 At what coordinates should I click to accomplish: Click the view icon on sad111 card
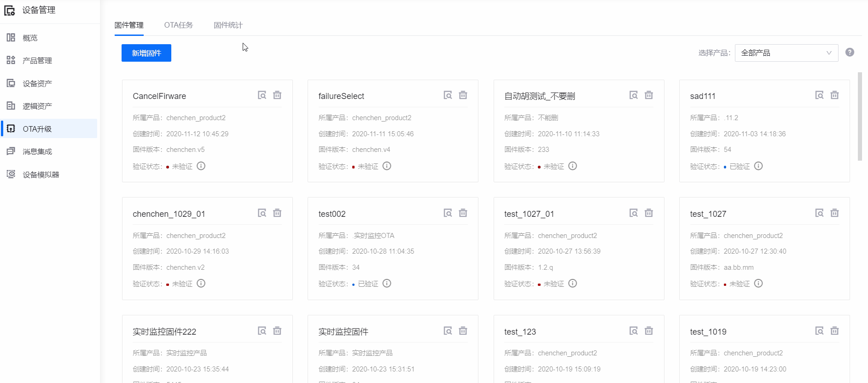pyautogui.click(x=819, y=95)
